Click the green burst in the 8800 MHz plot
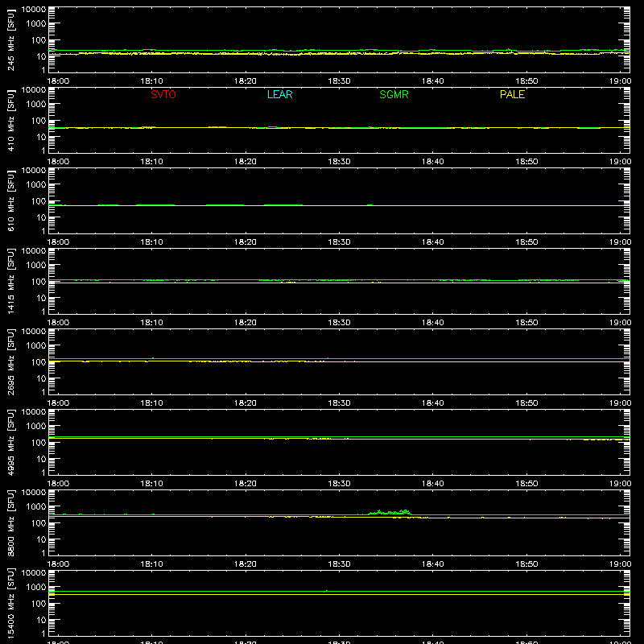644x644 pixels. (x=390, y=512)
